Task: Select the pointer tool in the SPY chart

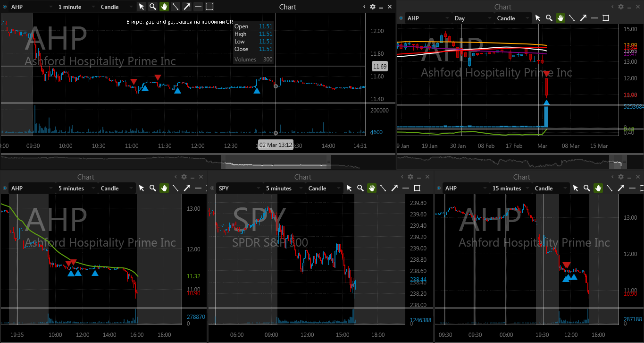Action: coord(349,188)
